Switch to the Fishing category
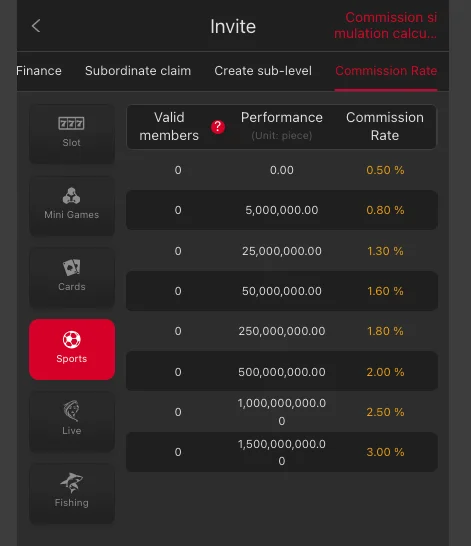This screenshot has height=546, width=471. coord(72,493)
